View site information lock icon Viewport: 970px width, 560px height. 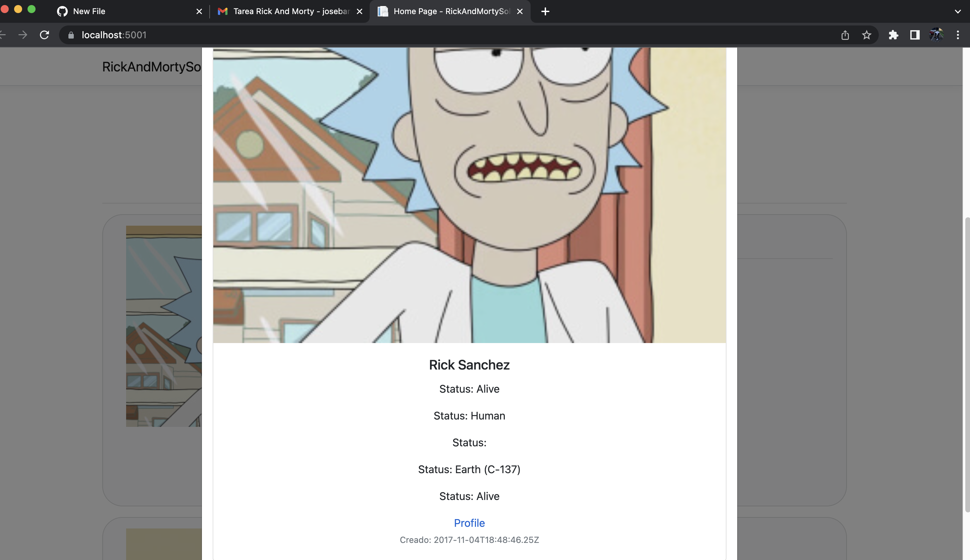point(71,35)
